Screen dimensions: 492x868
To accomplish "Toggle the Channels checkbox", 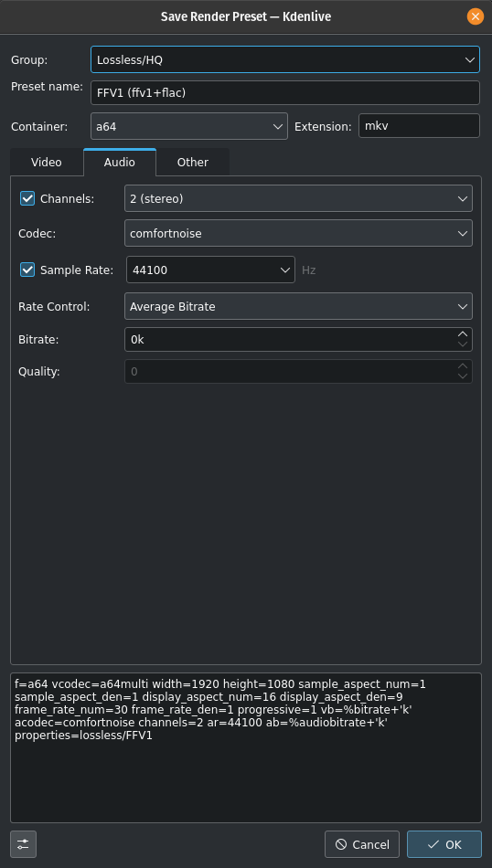I will point(27,198).
